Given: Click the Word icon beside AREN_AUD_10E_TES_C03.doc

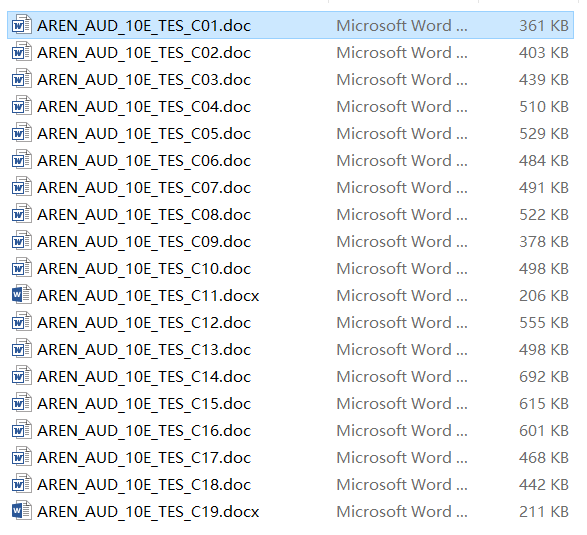Looking at the screenshot, I should (21, 79).
